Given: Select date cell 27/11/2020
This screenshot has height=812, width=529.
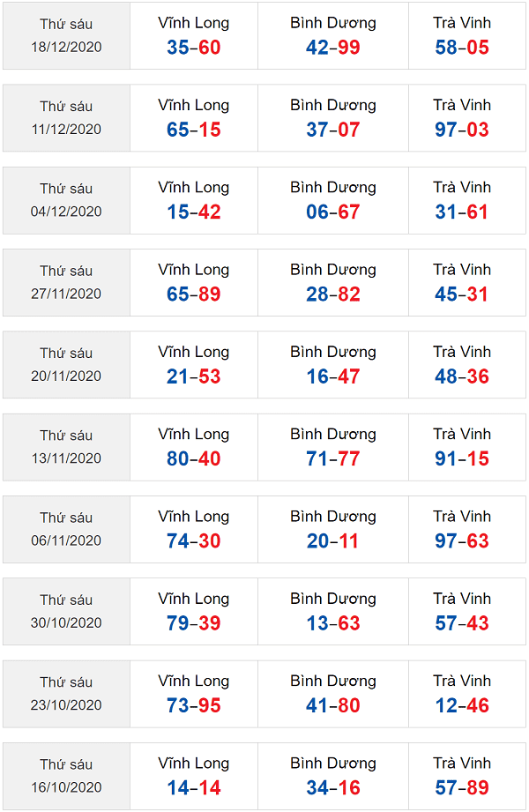Looking at the screenshot, I should point(66,283).
